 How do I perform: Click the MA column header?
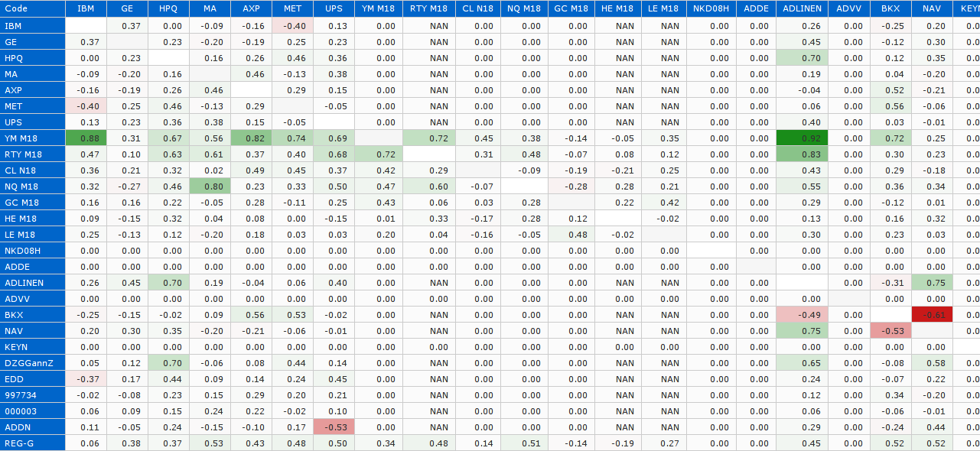(x=210, y=8)
